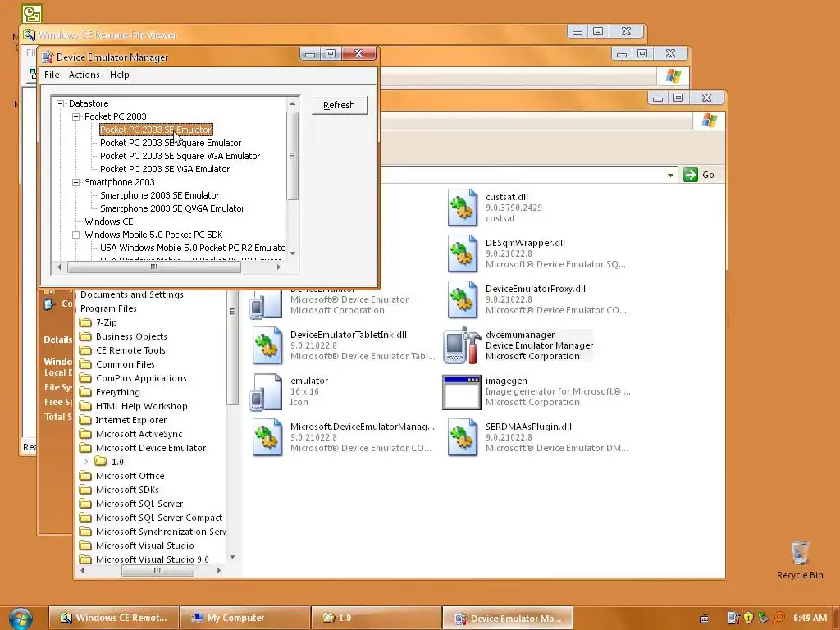Click folder tree horizontal scrollbar thumb

click(157, 571)
